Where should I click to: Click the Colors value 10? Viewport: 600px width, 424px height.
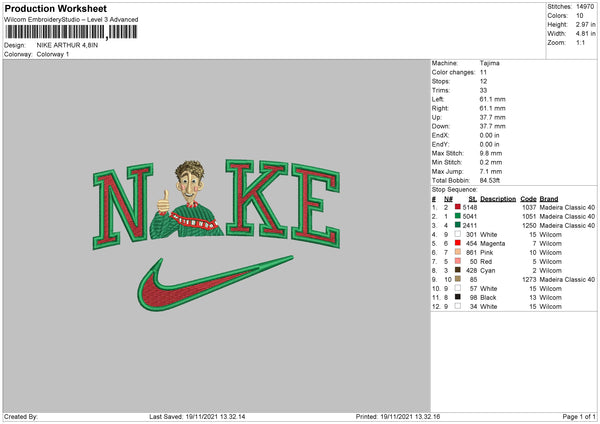pyautogui.click(x=580, y=16)
